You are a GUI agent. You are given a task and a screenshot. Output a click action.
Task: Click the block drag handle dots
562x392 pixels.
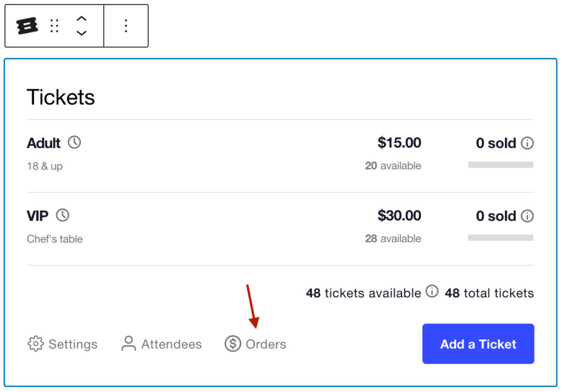coord(54,25)
